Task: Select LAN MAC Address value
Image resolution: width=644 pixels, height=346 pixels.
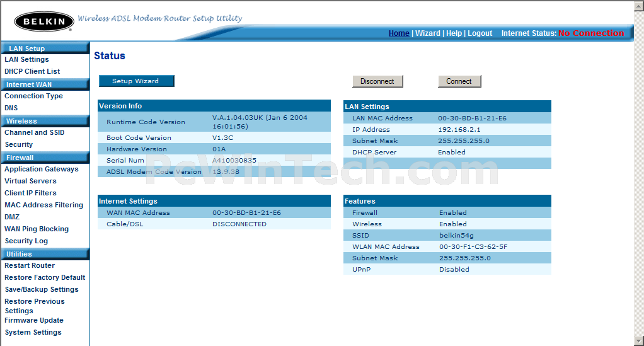Action: tap(473, 118)
